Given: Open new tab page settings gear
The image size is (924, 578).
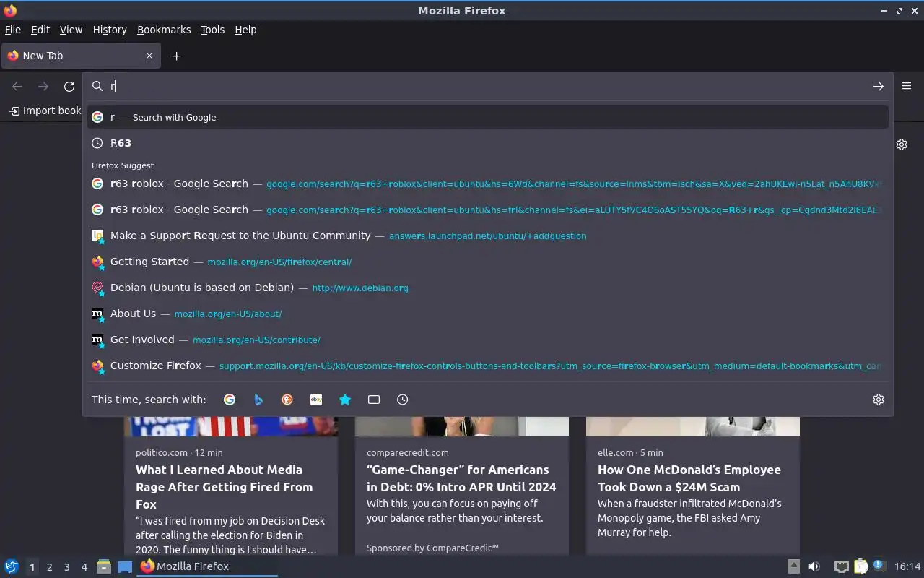Looking at the screenshot, I should point(902,144).
